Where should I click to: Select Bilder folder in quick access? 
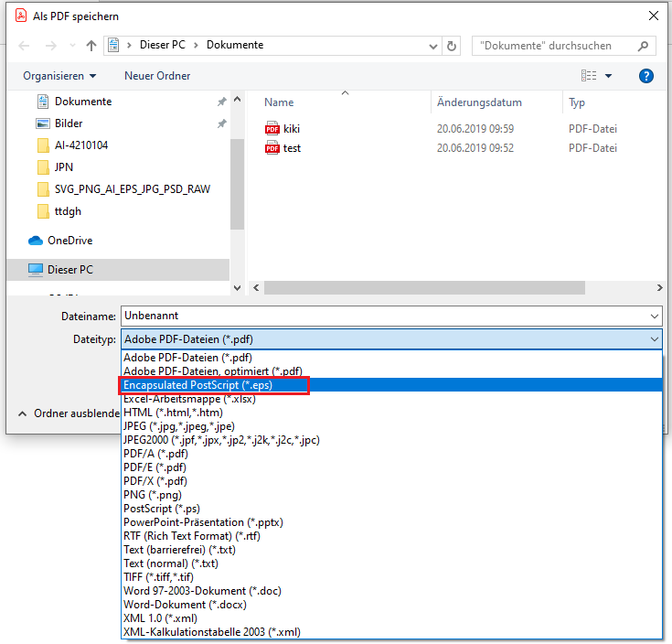[68, 123]
